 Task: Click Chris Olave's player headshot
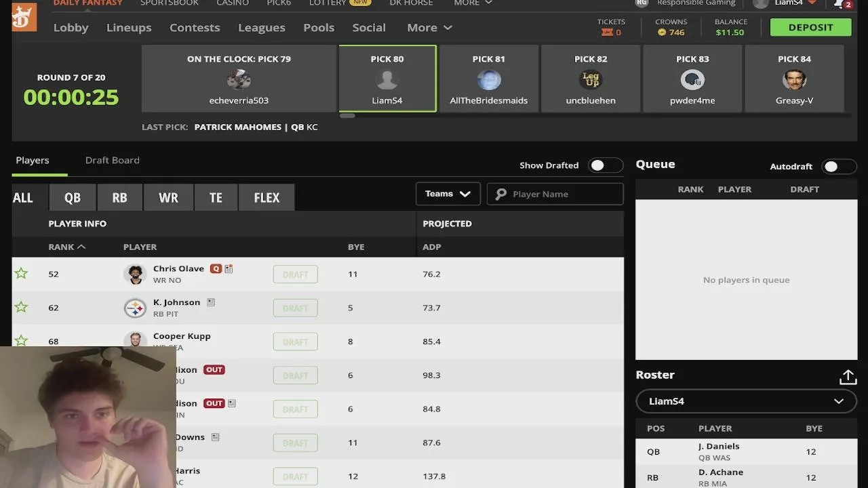[136, 274]
